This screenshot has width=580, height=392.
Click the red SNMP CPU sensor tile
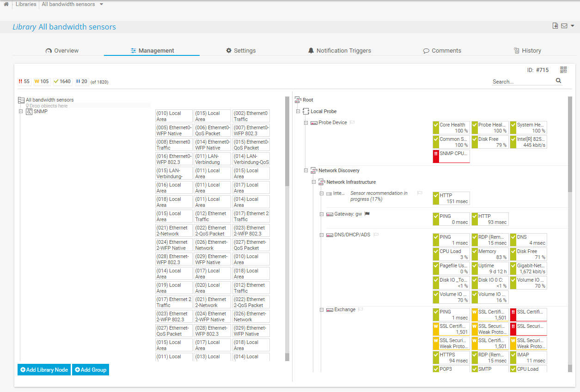[x=451, y=156]
